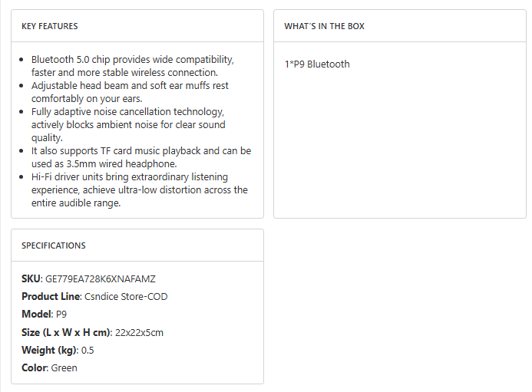Click the KEY FEATURES heading

[x=49, y=26]
